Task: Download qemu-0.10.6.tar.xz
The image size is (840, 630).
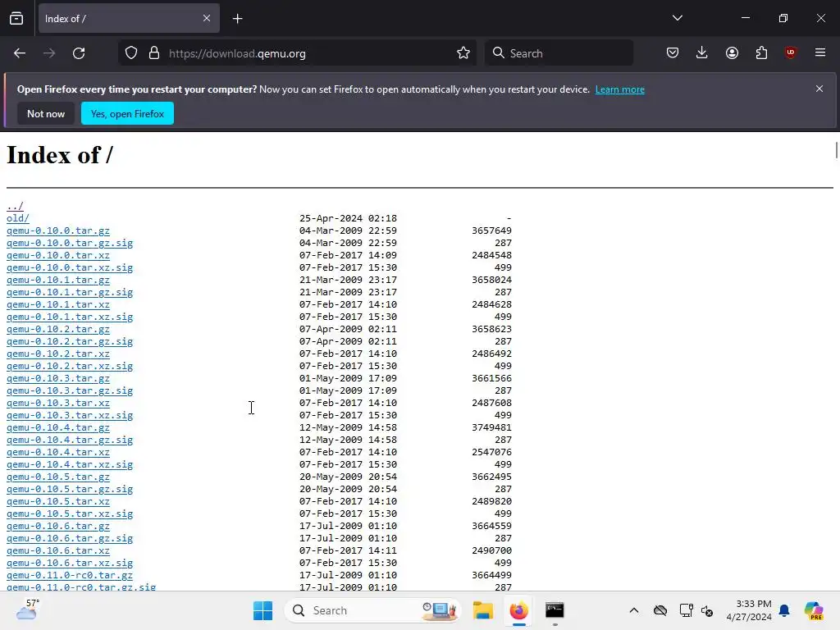Action: click(x=58, y=550)
